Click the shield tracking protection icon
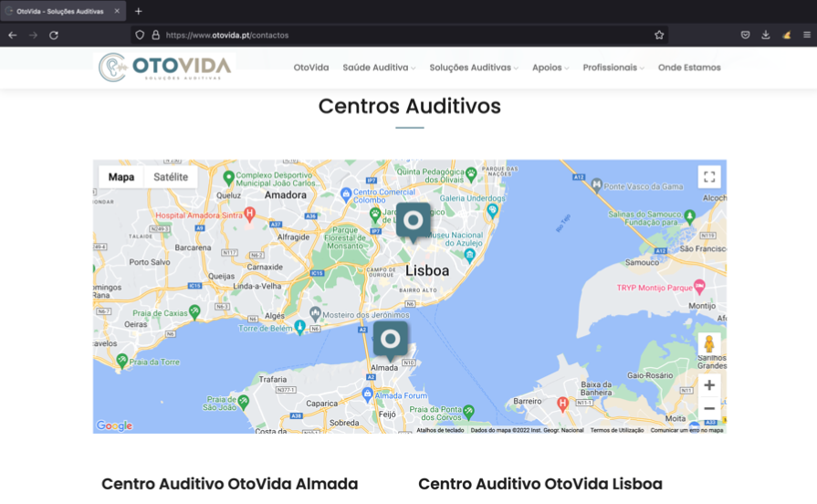This screenshot has height=504, width=817. point(140,35)
